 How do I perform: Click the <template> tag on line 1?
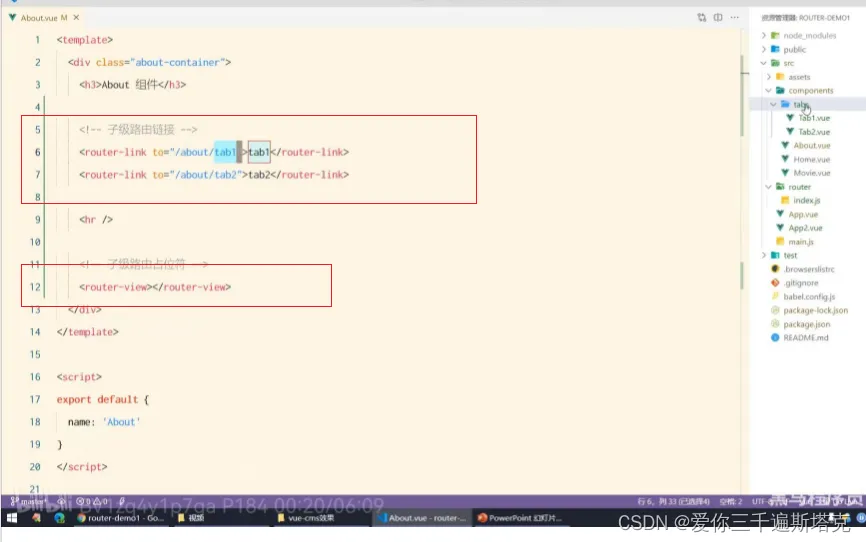[x=85, y=40]
